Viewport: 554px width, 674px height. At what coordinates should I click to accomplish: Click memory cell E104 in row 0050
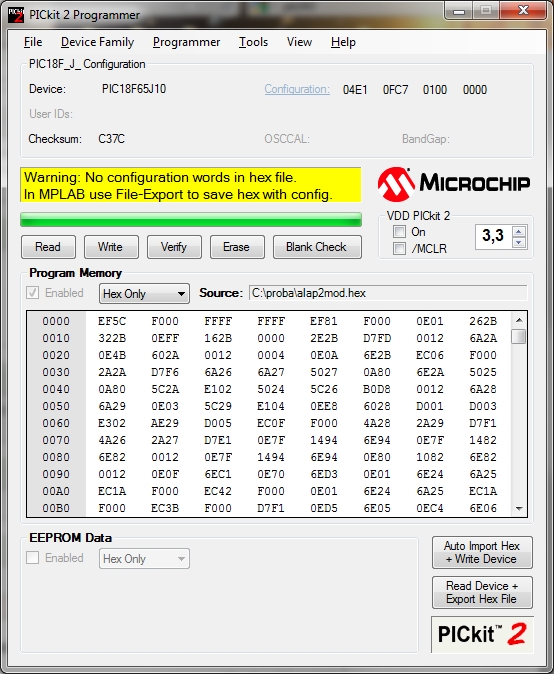click(x=271, y=406)
